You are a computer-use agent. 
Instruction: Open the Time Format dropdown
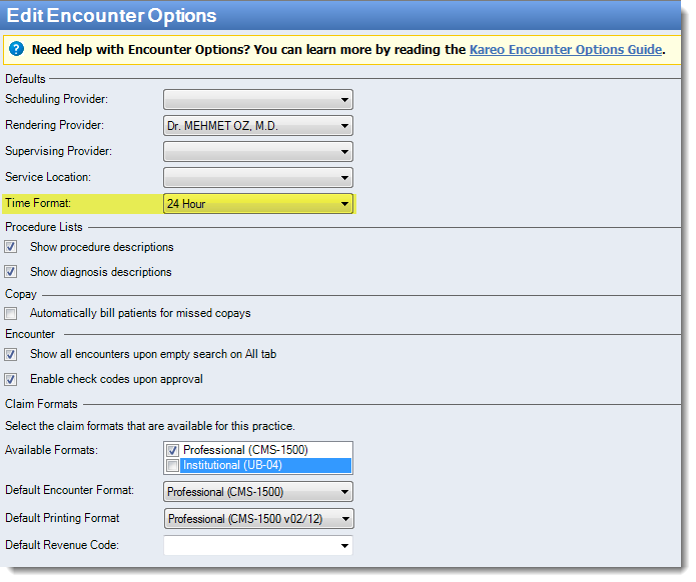point(258,204)
